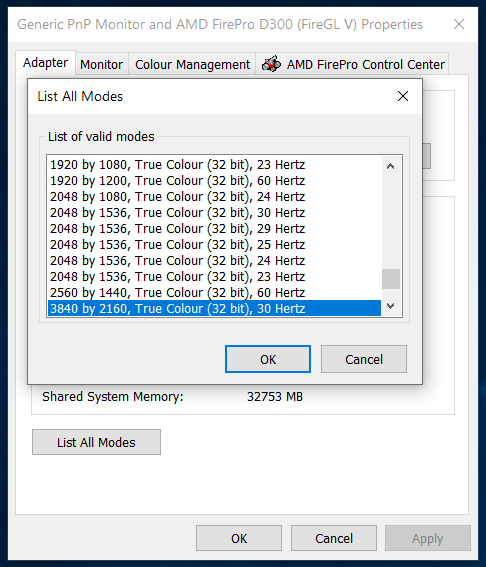Click OK in the Properties window

pyautogui.click(x=239, y=538)
